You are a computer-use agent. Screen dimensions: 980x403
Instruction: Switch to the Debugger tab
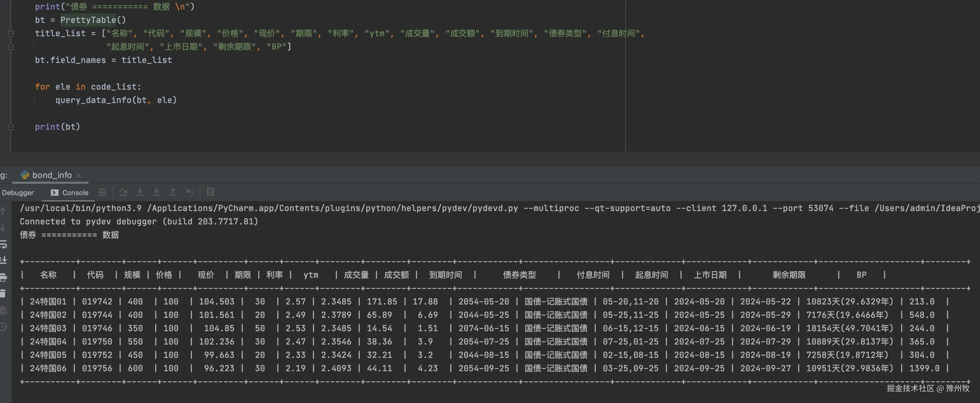(x=17, y=193)
